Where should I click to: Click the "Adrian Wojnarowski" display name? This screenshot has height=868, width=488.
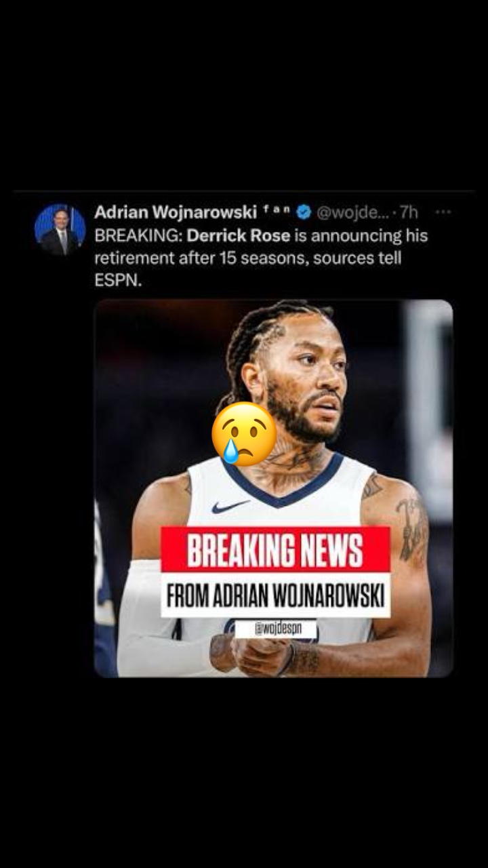click(176, 212)
